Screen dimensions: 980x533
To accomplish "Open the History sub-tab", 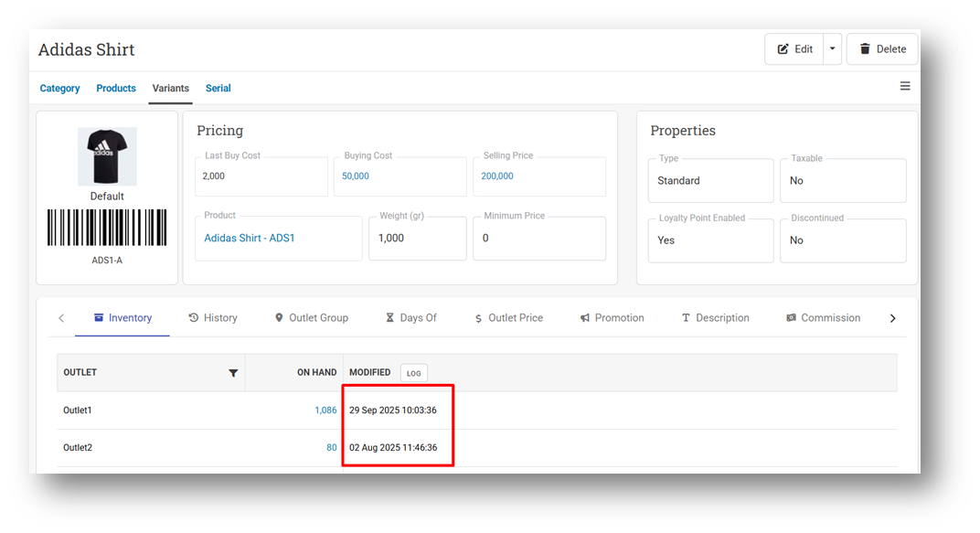I will click(213, 318).
